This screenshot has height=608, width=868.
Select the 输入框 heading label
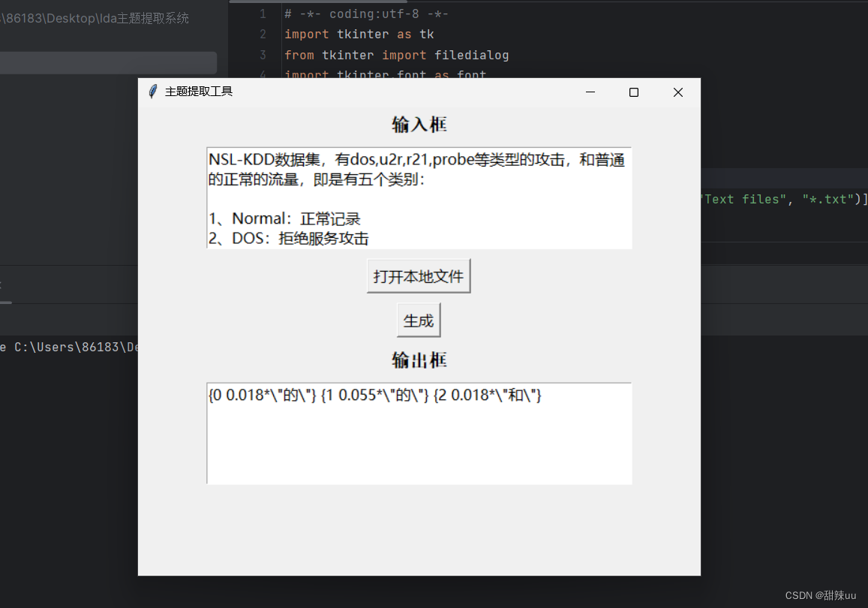(x=419, y=124)
